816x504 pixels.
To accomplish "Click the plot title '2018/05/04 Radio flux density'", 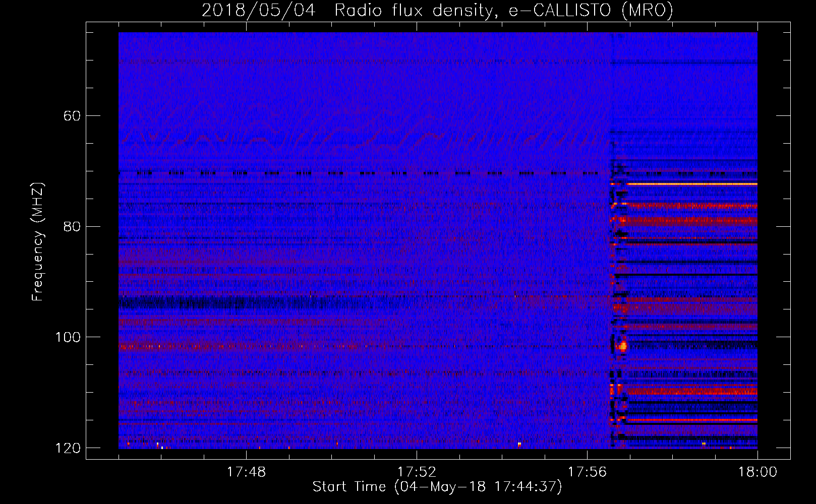I will (437, 10).
